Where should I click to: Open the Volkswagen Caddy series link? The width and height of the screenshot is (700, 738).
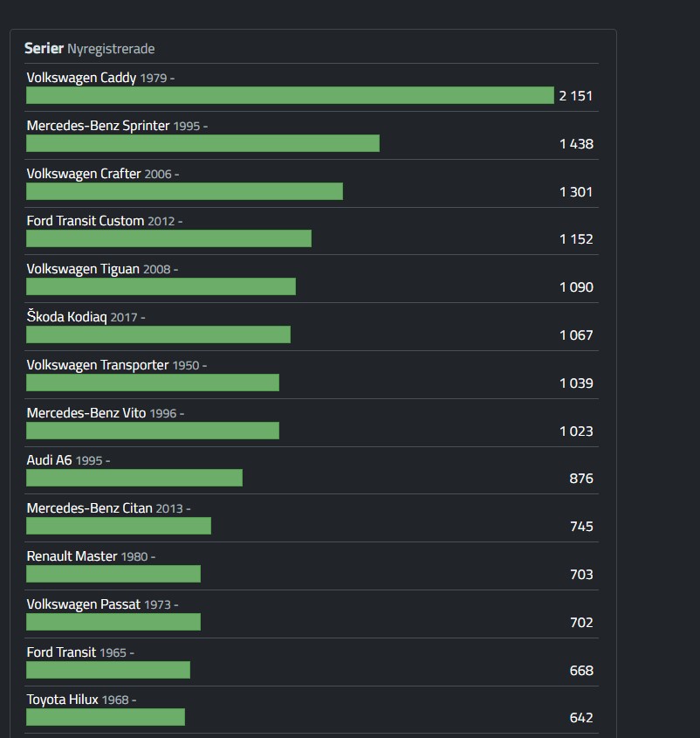tap(81, 78)
